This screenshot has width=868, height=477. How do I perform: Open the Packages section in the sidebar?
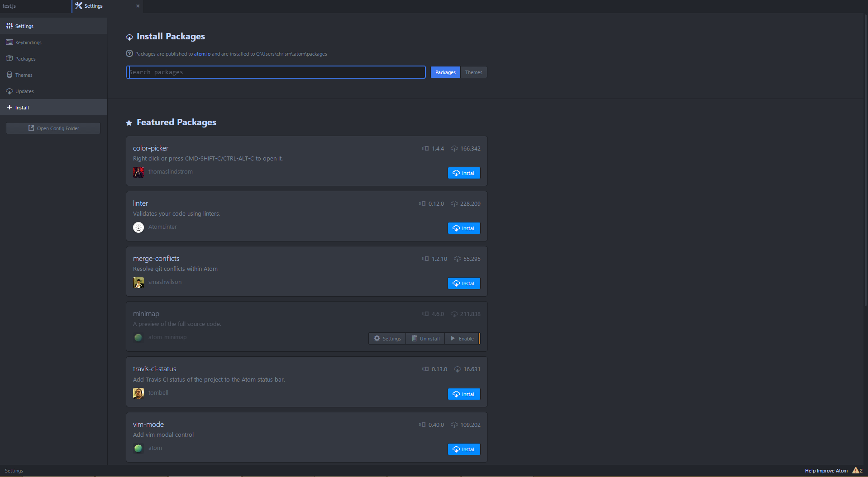(x=10, y=58)
